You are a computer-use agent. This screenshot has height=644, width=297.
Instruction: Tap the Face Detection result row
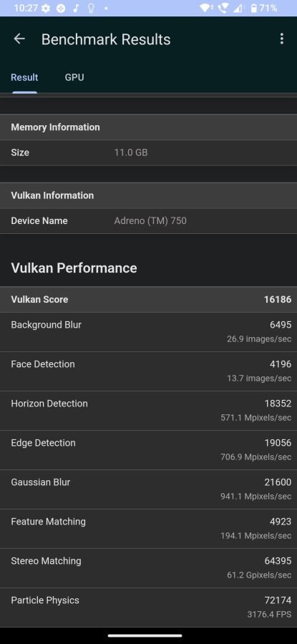click(x=148, y=371)
